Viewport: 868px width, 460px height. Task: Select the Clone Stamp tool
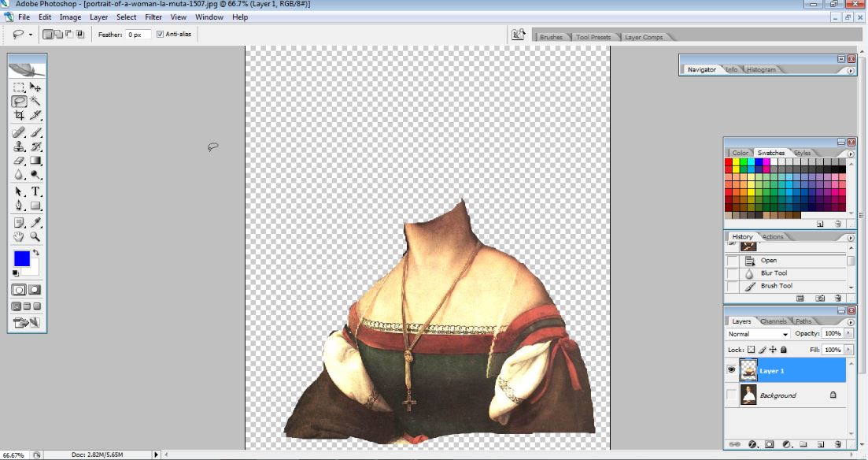[19, 147]
